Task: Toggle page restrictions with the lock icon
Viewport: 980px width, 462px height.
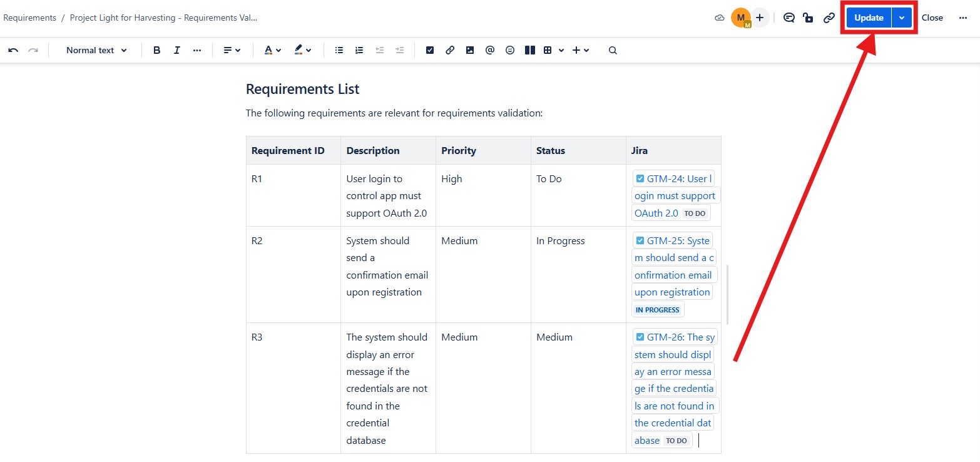Action: pos(808,18)
